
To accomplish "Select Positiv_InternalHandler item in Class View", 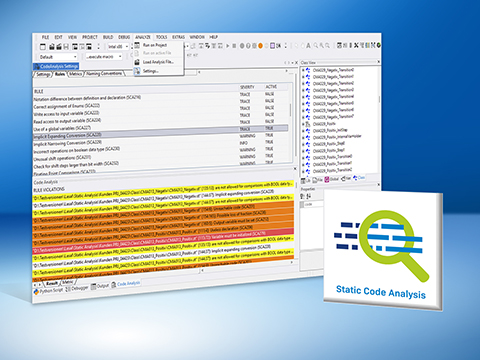I will tap(337, 137).
